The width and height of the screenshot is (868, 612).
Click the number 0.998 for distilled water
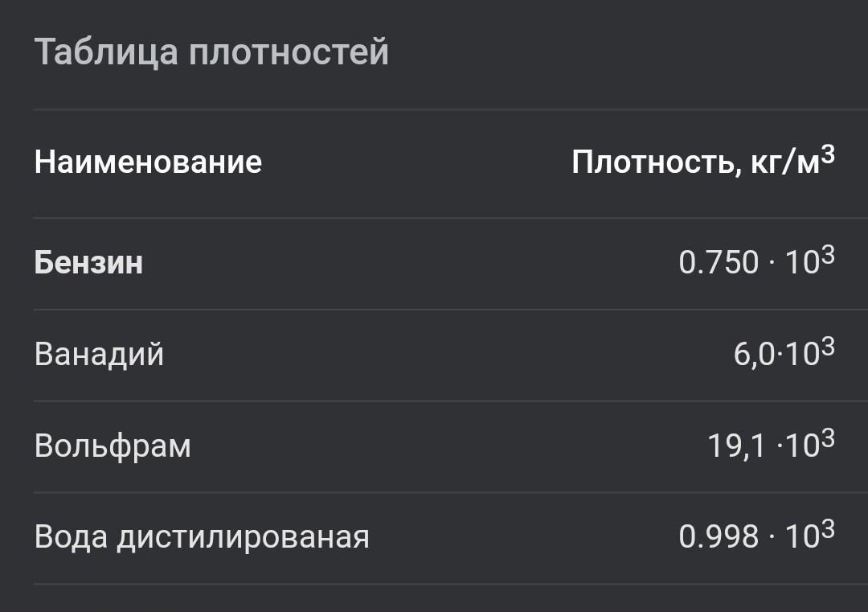(x=719, y=537)
